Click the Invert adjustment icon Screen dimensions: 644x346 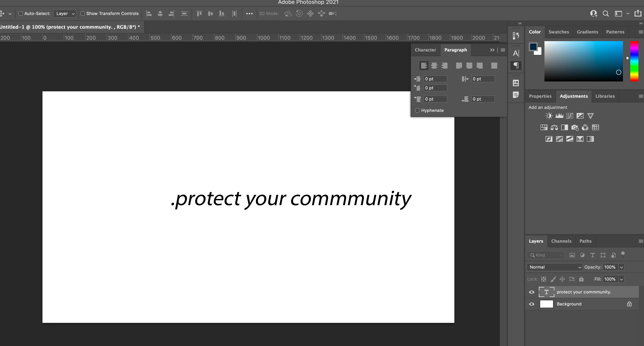pos(549,139)
